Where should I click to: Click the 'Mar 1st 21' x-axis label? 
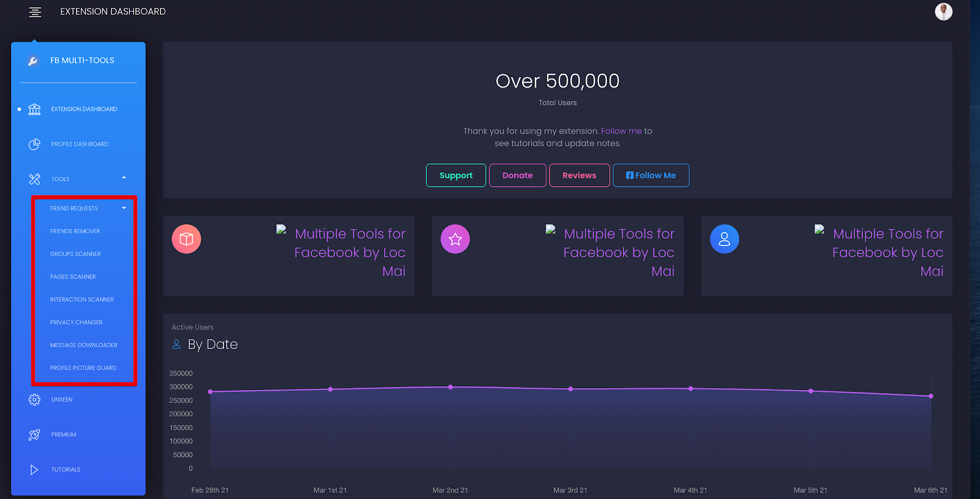click(x=330, y=490)
